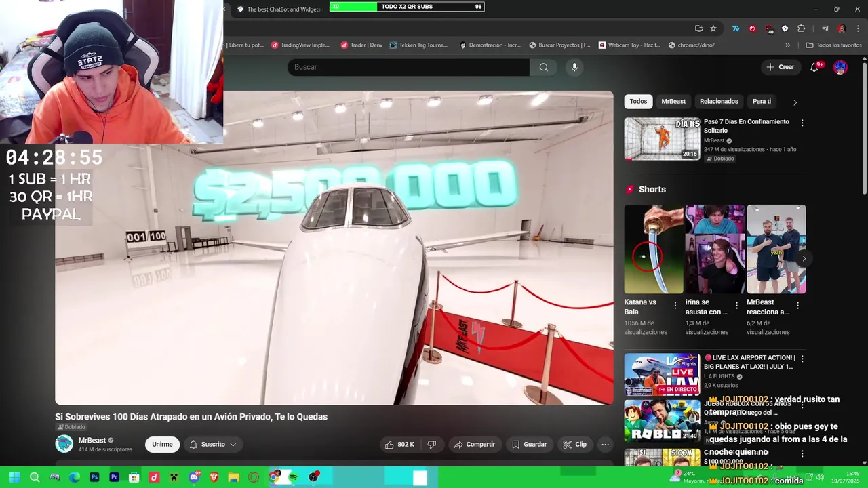Open the Chrome extensions puzzle icon
The height and width of the screenshot is (488, 868).
[x=801, y=28]
